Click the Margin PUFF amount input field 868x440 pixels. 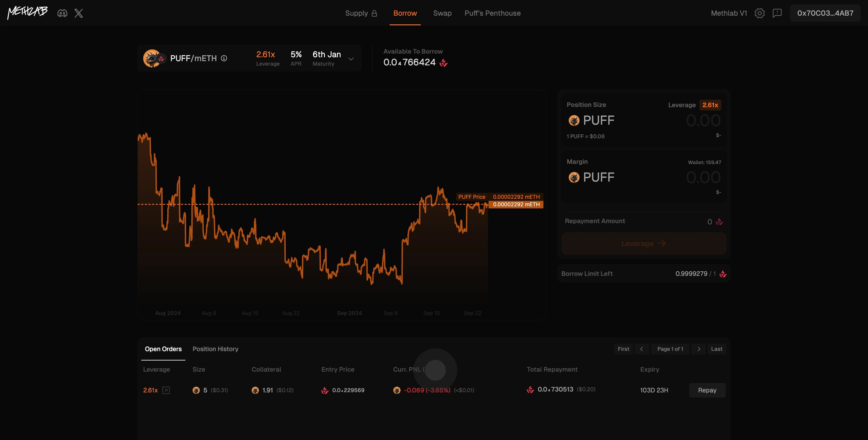(x=703, y=177)
